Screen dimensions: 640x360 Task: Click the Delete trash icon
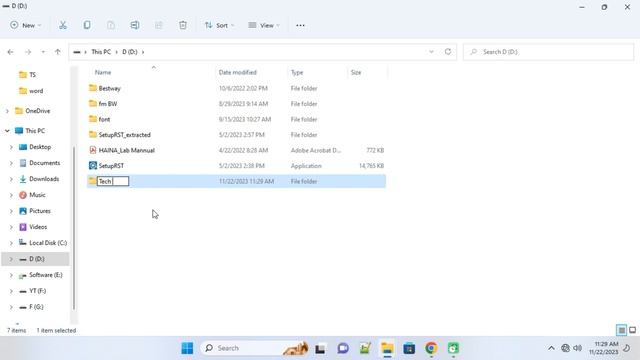[183, 25]
